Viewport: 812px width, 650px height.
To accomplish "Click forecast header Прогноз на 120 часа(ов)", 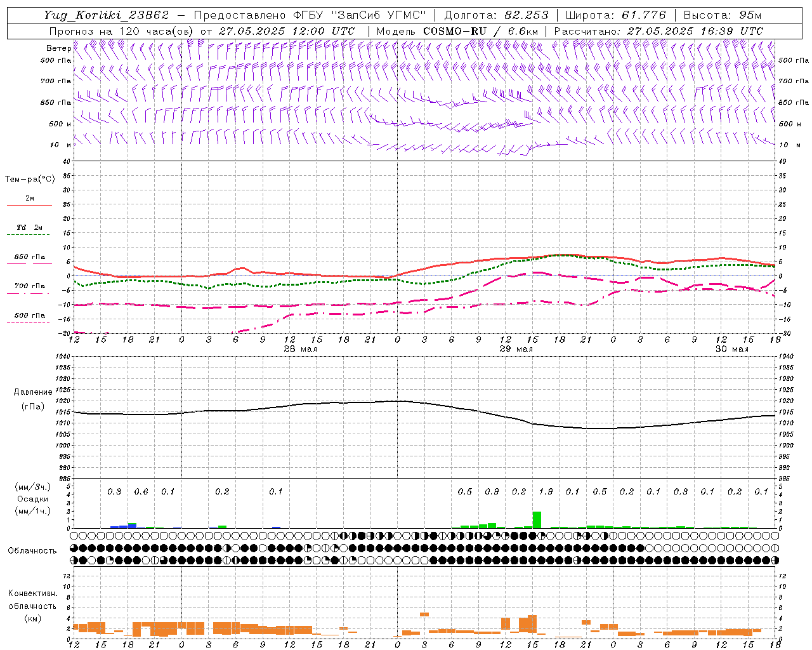I will (x=122, y=30).
